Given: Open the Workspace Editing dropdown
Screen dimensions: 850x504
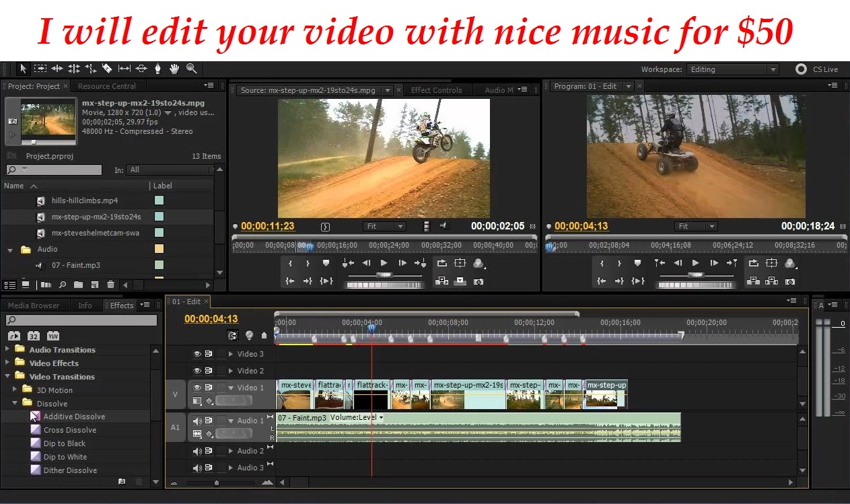Looking at the screenshot, I should (732, 69).
